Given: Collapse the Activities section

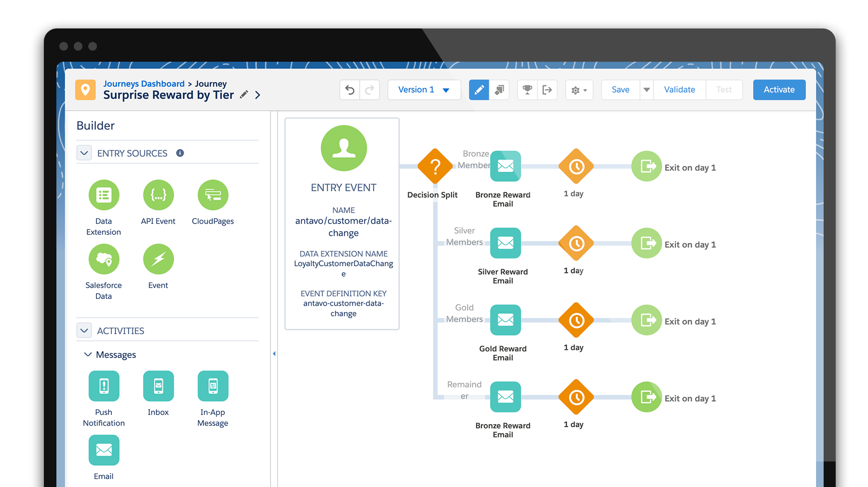Looking at the screenshot, I should 84,330.
